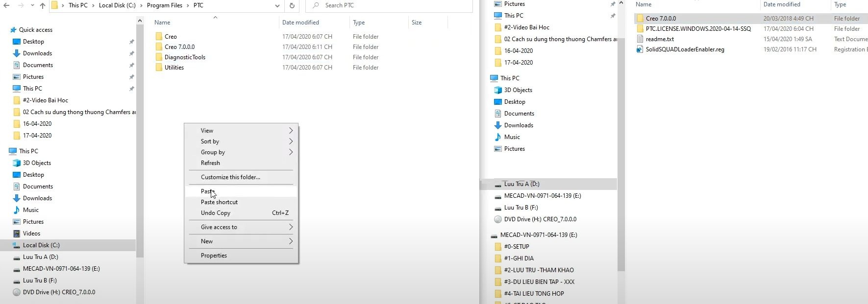Choose Paste from the context menu
The height and width of the screenshot is (304, 868).
241,191
